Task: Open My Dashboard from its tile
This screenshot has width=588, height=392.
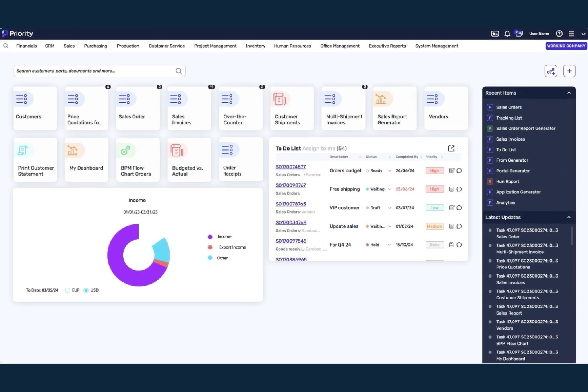Action: point(86,159)
